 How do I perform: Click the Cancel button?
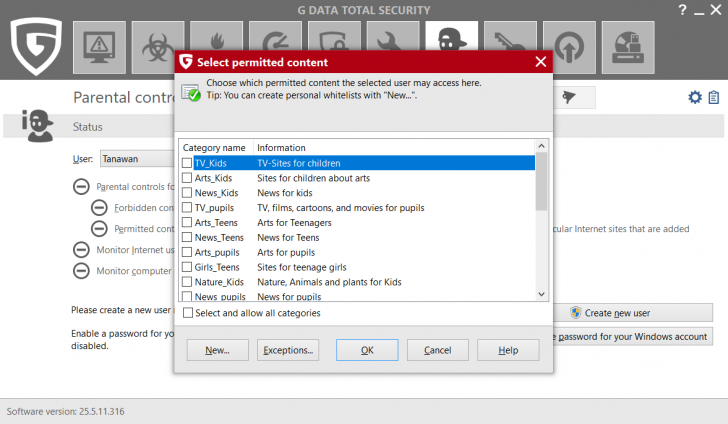click(x=438, y=350)
